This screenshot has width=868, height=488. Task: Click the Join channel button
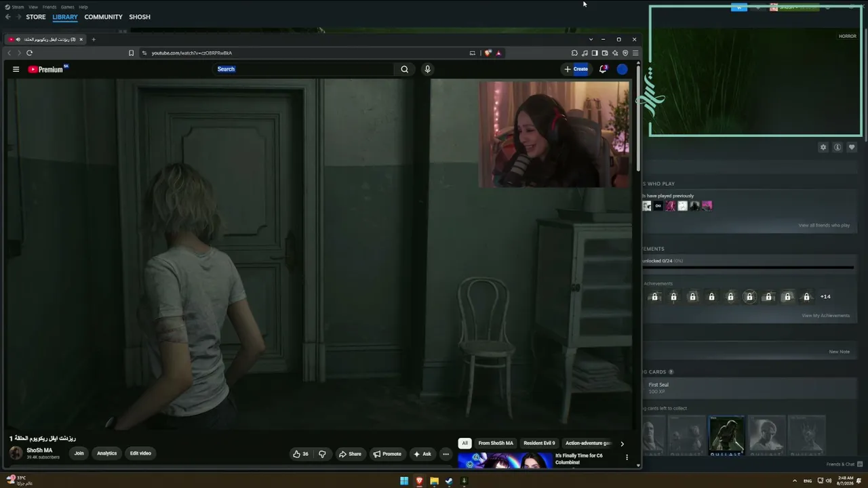click(x=79, y=453)
